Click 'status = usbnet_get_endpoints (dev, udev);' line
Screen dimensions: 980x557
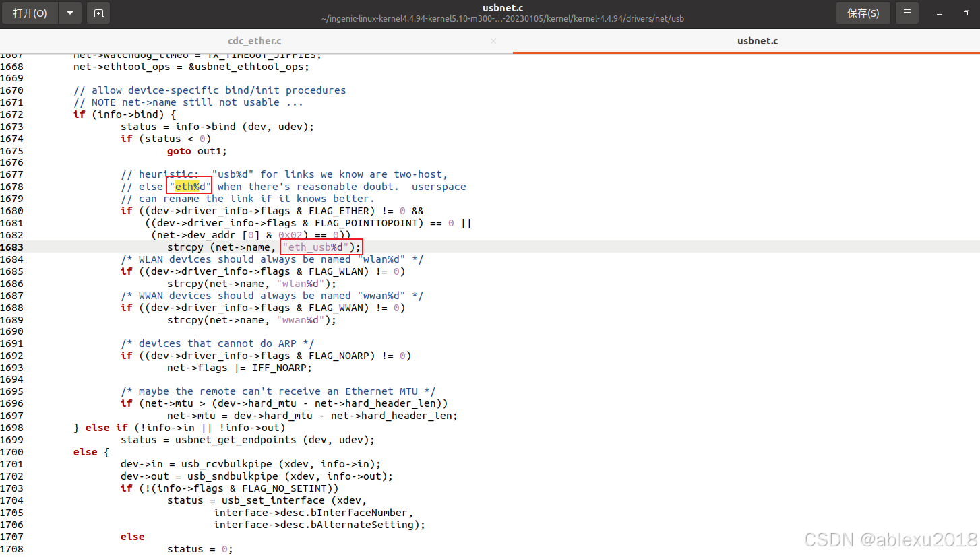pos(247,440)
